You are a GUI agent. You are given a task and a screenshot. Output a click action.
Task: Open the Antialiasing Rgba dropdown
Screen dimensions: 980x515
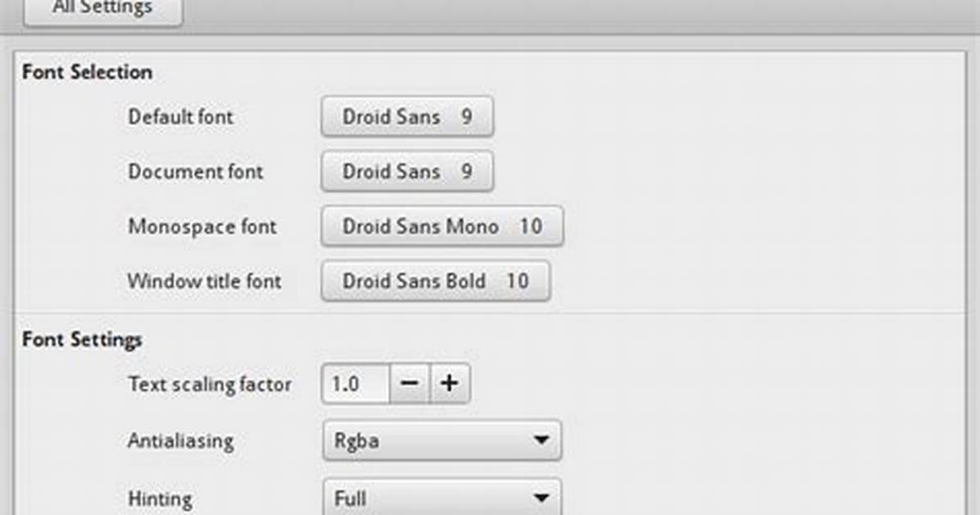[442, 440]
